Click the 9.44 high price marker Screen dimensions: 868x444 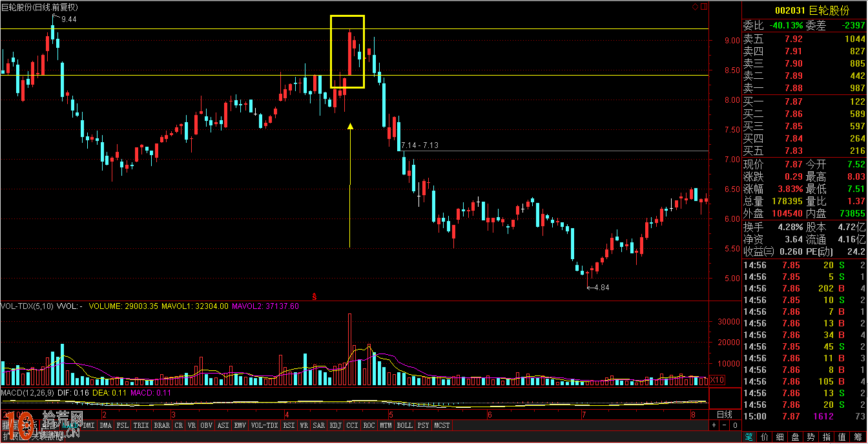pos(68,20)
